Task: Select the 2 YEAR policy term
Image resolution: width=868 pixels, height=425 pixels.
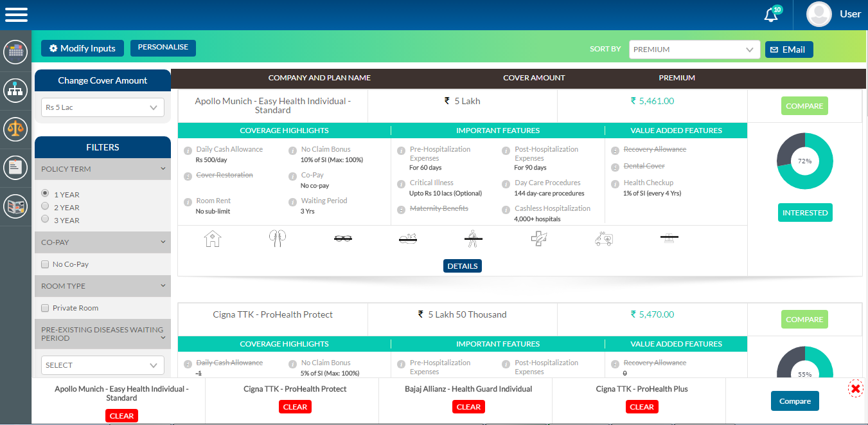Action: point(45,206)
